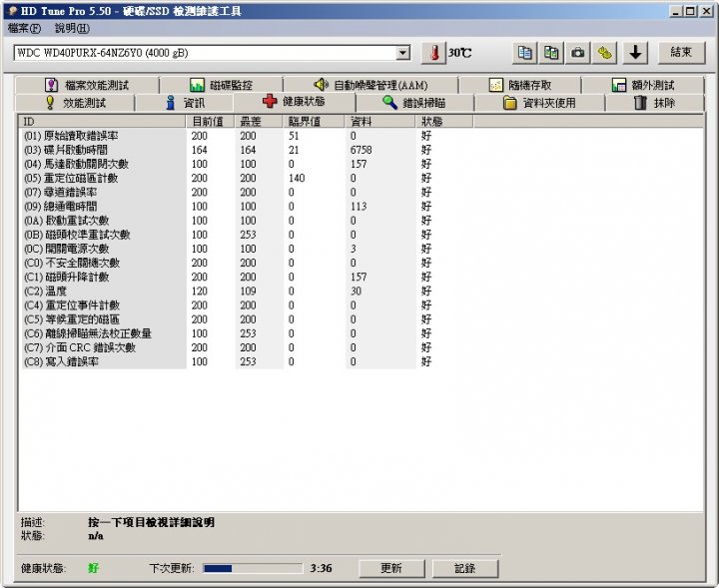Click the down arrow minimize-to-tray icon

point(635,53)
